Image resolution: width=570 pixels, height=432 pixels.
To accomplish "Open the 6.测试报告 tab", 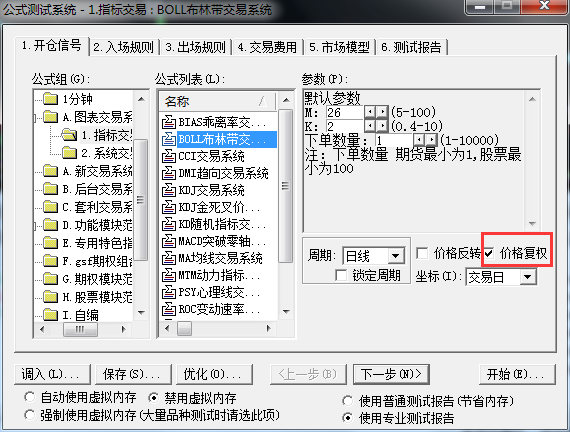I will [412, 47].
